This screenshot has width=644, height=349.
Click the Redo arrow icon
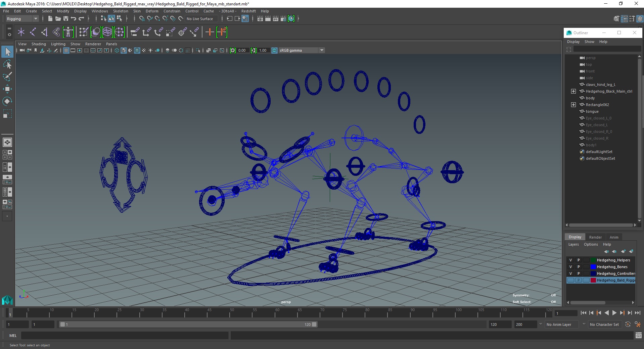tap(81, 19)
